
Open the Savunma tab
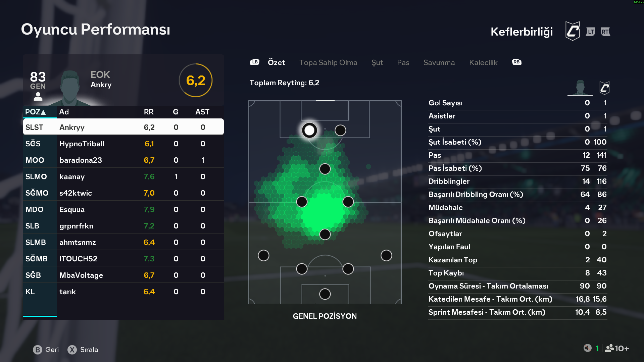(439, 62)
